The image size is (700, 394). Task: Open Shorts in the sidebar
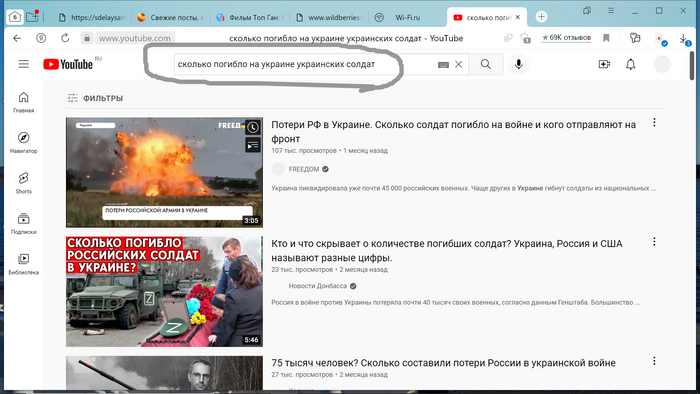[x=24, y=183]
